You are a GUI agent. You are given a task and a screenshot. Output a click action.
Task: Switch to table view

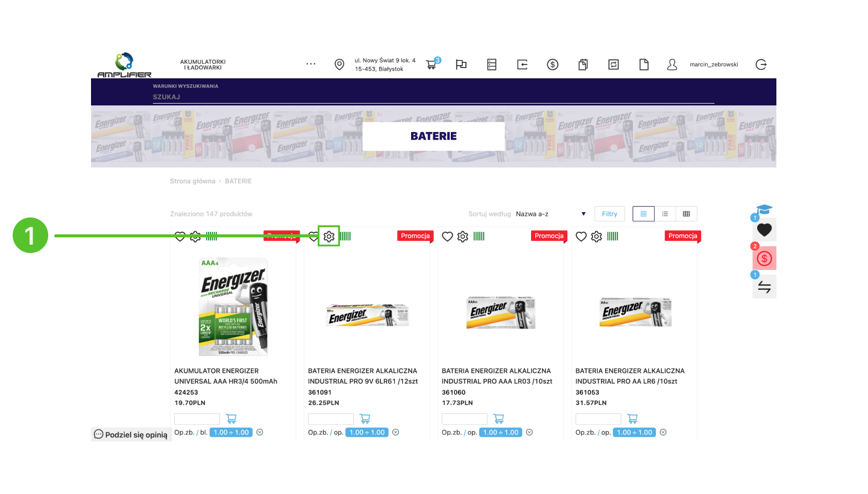[x=686, y=214]
